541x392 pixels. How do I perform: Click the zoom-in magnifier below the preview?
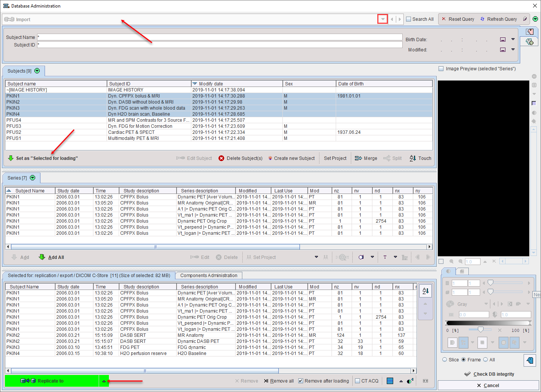pos(451,261)
